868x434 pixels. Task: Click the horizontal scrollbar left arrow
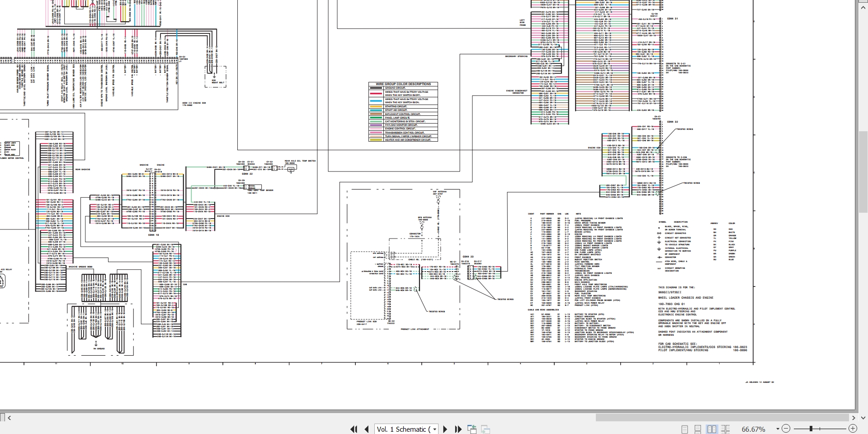[x=9, y=418]
